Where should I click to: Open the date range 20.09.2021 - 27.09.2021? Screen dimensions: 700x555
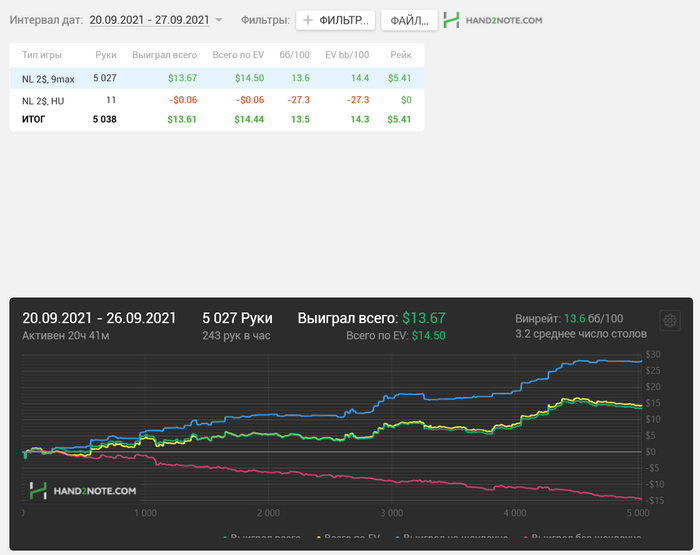click(x=150, y=20)
